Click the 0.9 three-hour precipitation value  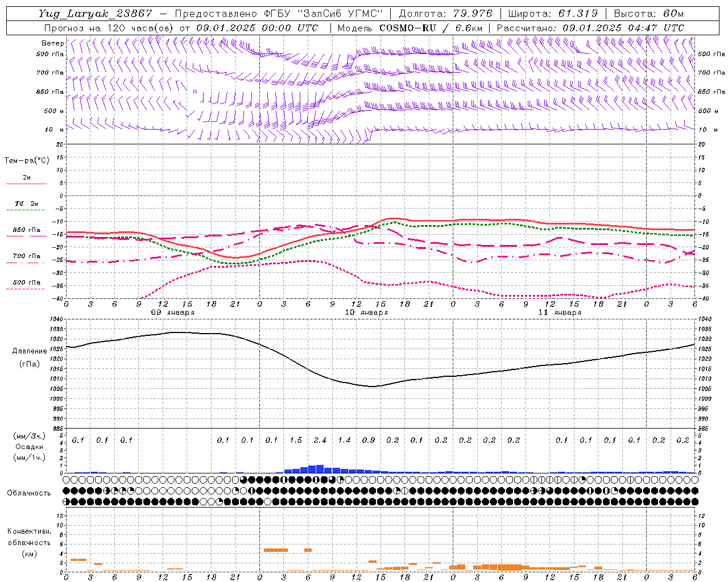coord(369,440)
